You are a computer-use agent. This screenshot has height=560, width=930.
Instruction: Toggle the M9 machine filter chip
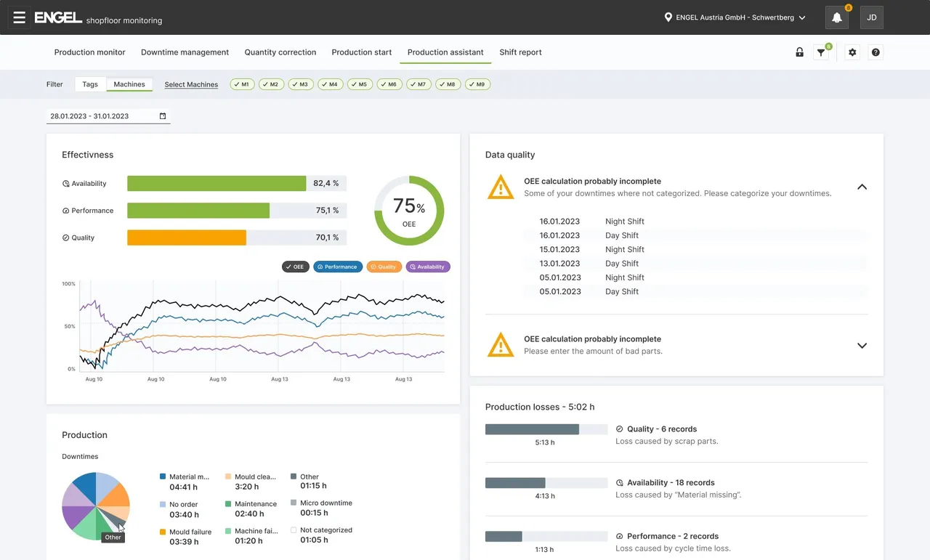click(x=477, y=84)
